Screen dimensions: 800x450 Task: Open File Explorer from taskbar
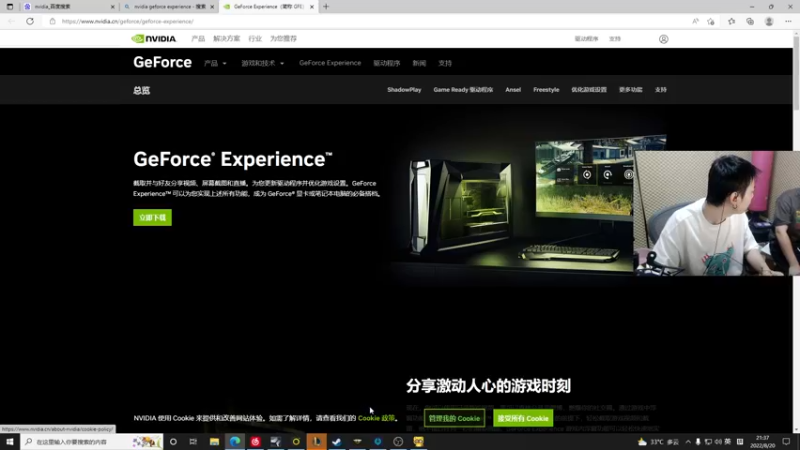(214, 442)
